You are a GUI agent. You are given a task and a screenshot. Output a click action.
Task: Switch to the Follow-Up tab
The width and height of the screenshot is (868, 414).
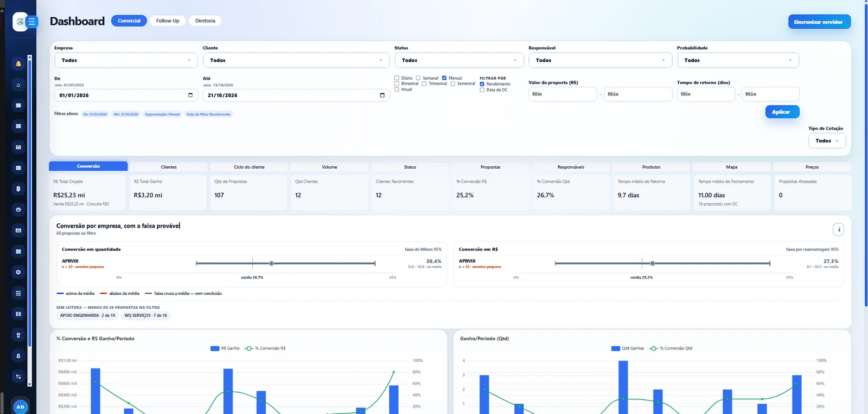coord(168,21)
